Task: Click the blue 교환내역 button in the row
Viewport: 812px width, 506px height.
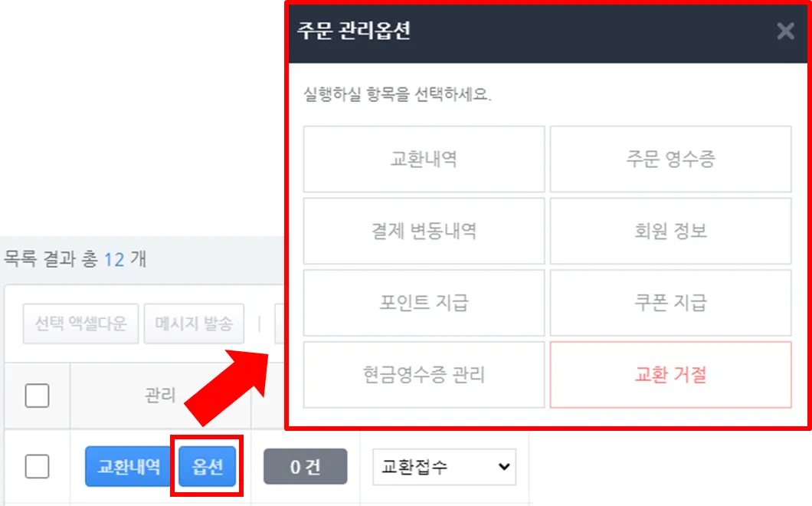Action: (x=129, y=467)
